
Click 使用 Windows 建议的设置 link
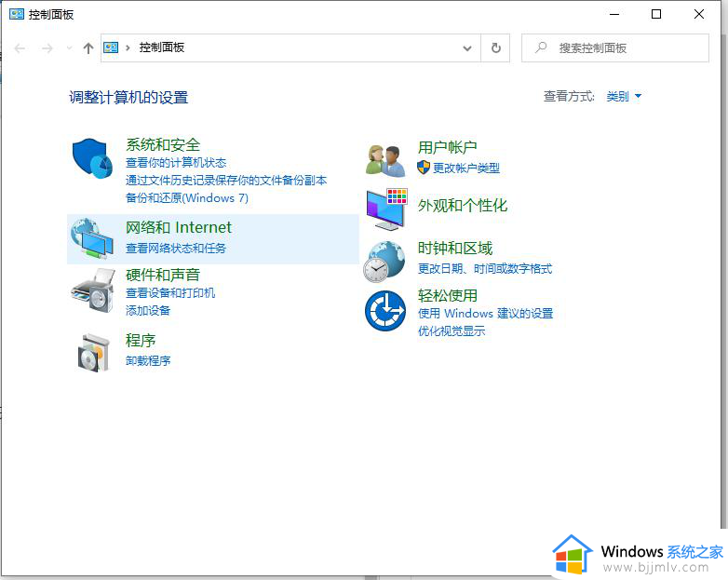(x=486, y=314)
